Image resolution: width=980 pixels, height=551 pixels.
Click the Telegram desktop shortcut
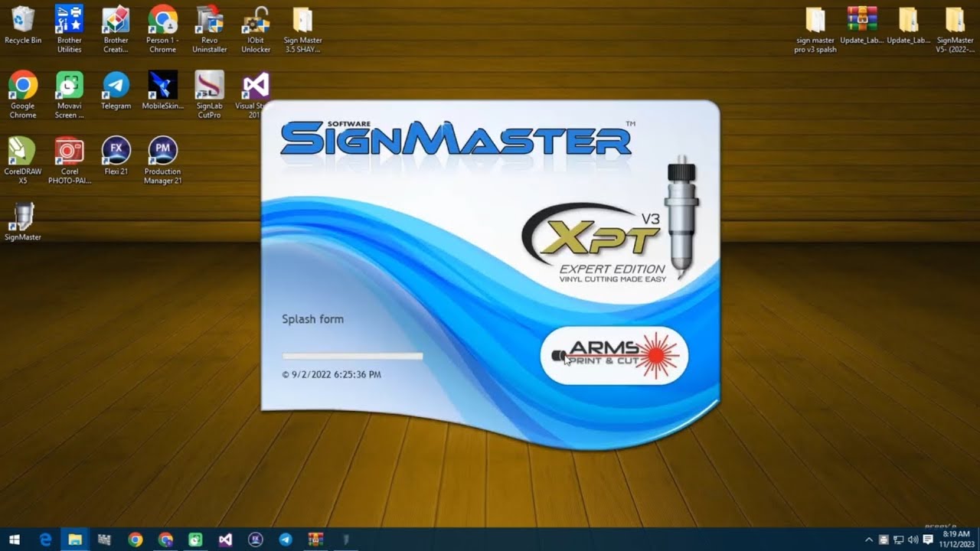click(116, 90)
